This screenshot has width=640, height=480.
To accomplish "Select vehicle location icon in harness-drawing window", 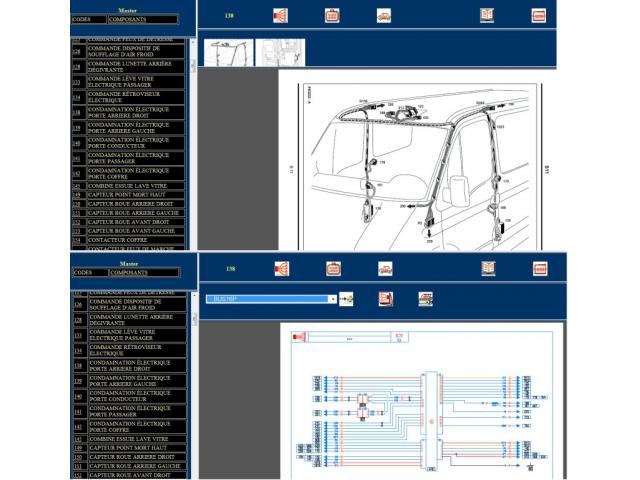I will point(384,16).
